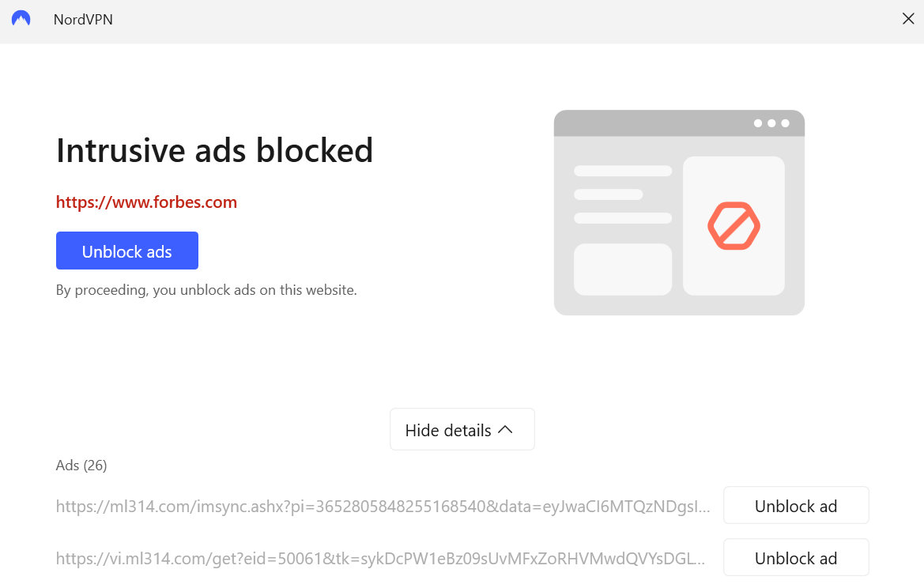
Task: Click the Intrusive ads blocked heading
Action: tap(214, 150)
